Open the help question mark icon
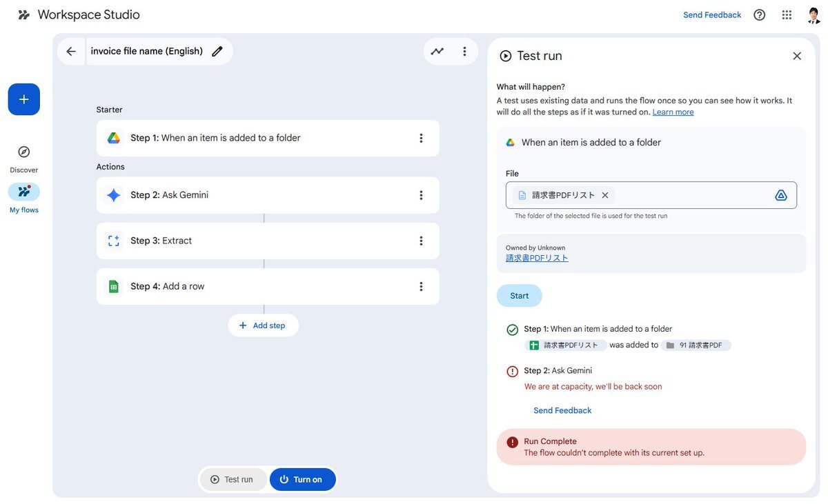This screenshot has height=504, width=828. click(x=760, y=15)
